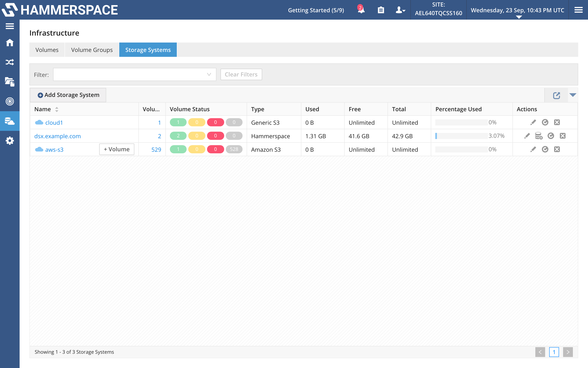
Task: Remove the cloud1 storage system
Action: tap(557, 122)
